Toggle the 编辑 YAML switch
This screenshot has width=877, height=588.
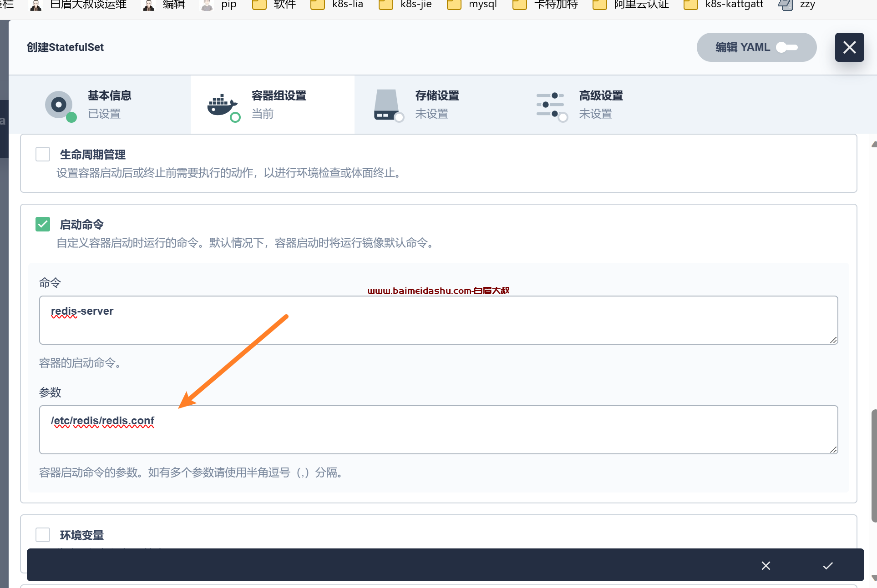click(x=787, y=47)
